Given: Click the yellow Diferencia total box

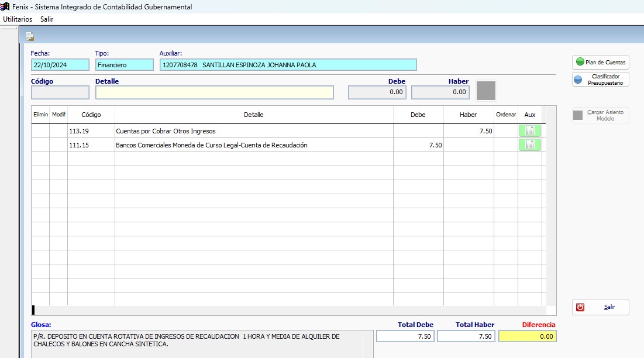Looking at the screenshot, I should [527, 336].
